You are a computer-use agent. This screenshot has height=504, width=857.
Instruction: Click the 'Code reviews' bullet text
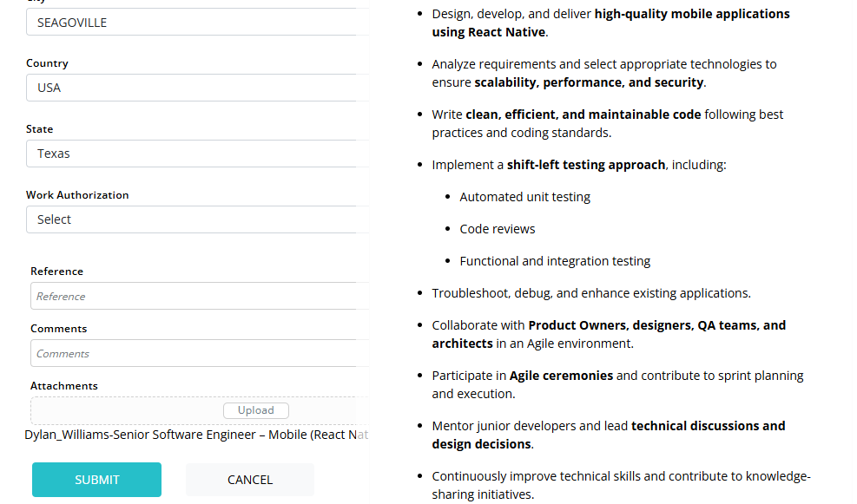[x=497, y=229]
